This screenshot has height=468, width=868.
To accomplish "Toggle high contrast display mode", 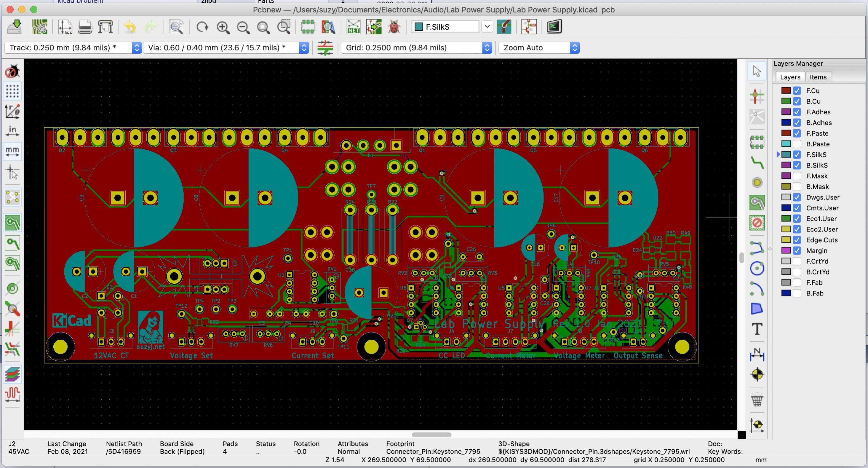I will click(12, 374).
